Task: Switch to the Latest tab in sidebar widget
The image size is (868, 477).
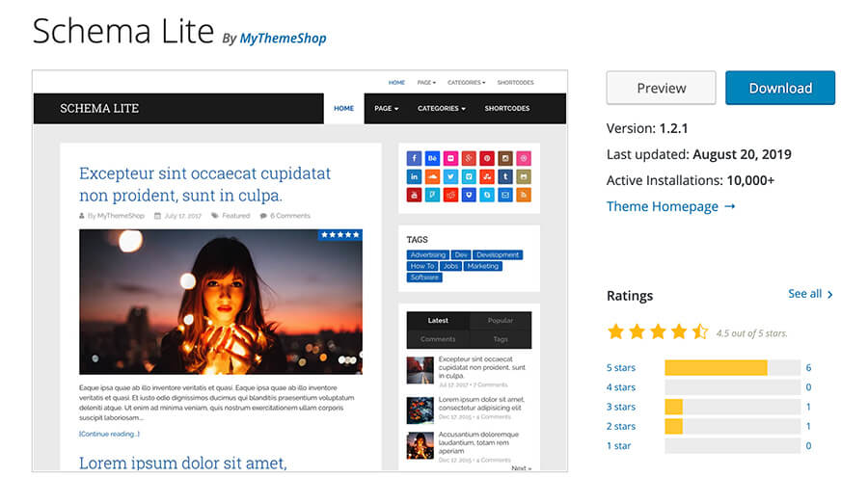Action: point(438,320)
